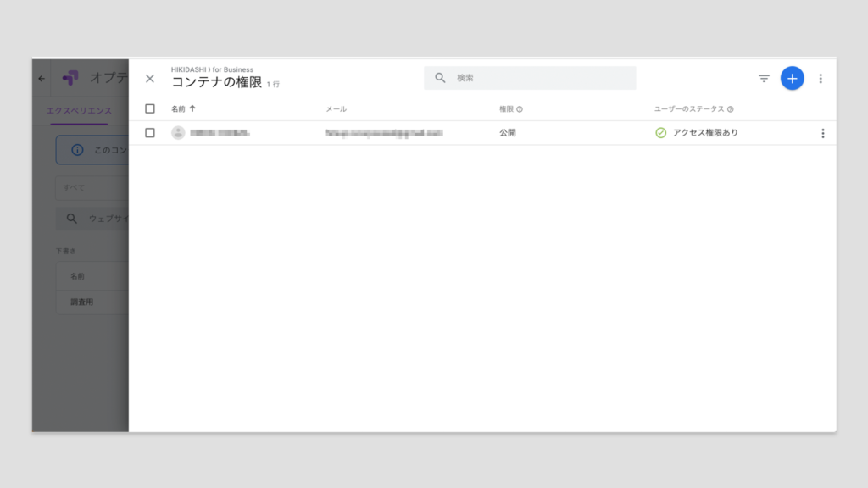
Task: Open the filter icon in panel header
Action: pos(764,79)
